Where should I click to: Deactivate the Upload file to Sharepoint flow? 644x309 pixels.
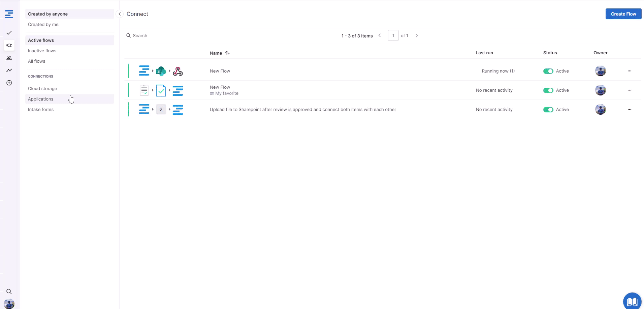[548, 110]
